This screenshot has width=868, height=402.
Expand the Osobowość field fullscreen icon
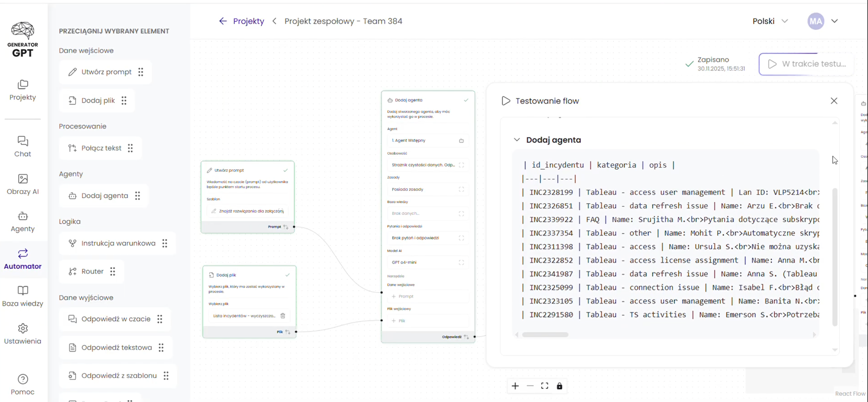click(x=461, y=165)
